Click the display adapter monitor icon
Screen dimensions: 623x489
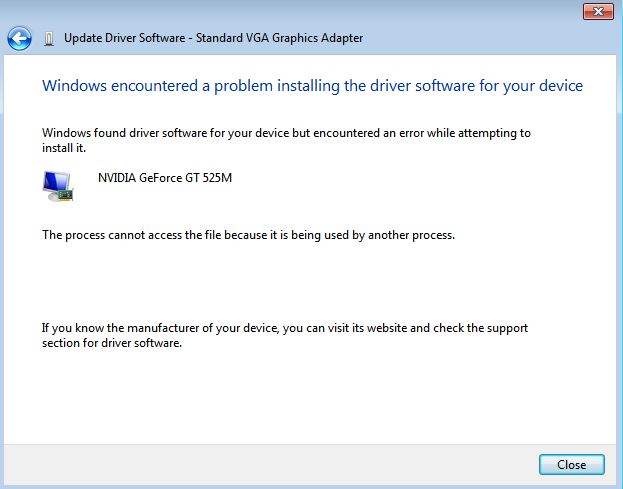[58, 186]
